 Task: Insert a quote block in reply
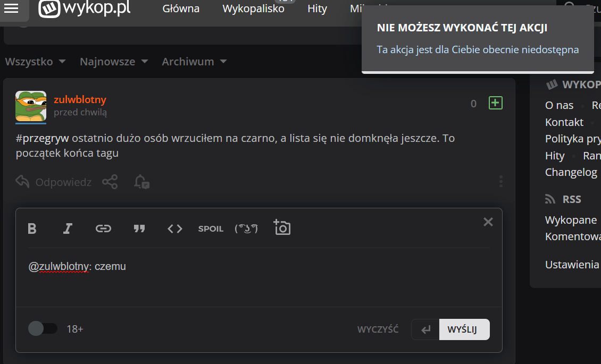(x=139, y=228)
